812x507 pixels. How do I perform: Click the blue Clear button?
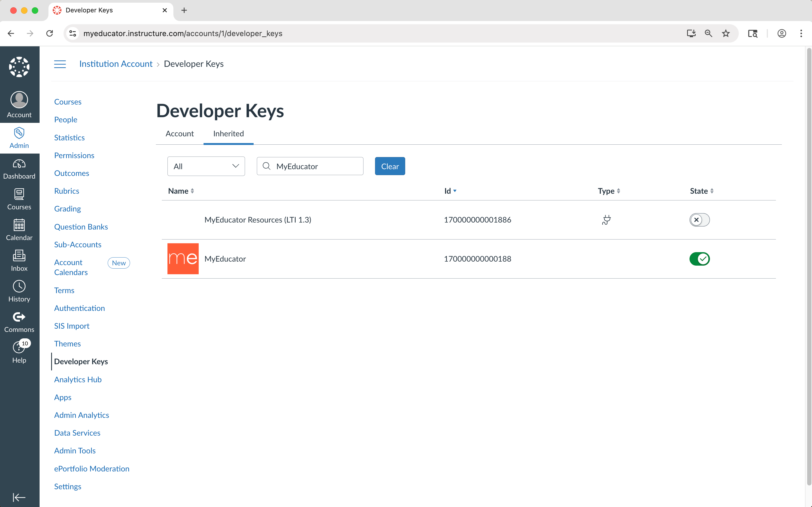(390, 166)
